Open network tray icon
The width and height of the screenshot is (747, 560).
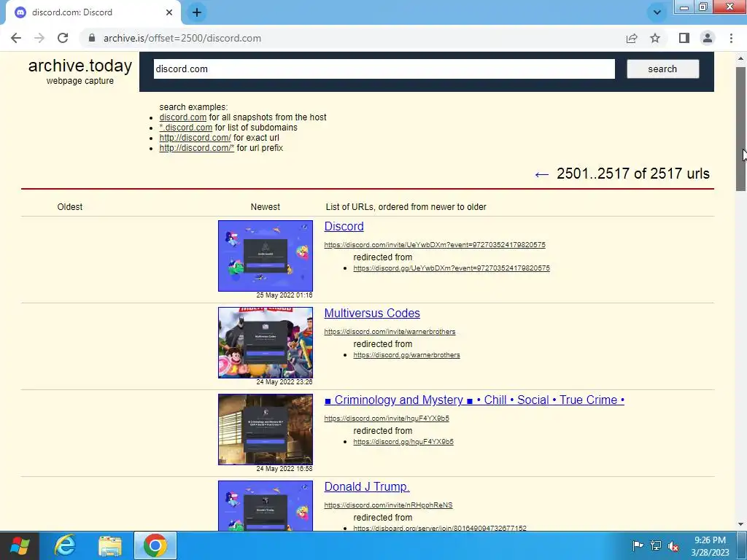click(x=656, y=545)
